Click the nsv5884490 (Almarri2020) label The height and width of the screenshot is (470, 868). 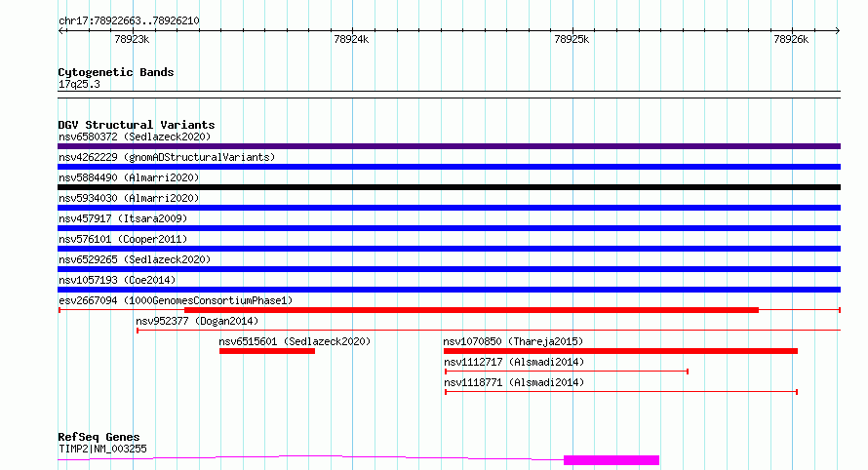(129, 177)
